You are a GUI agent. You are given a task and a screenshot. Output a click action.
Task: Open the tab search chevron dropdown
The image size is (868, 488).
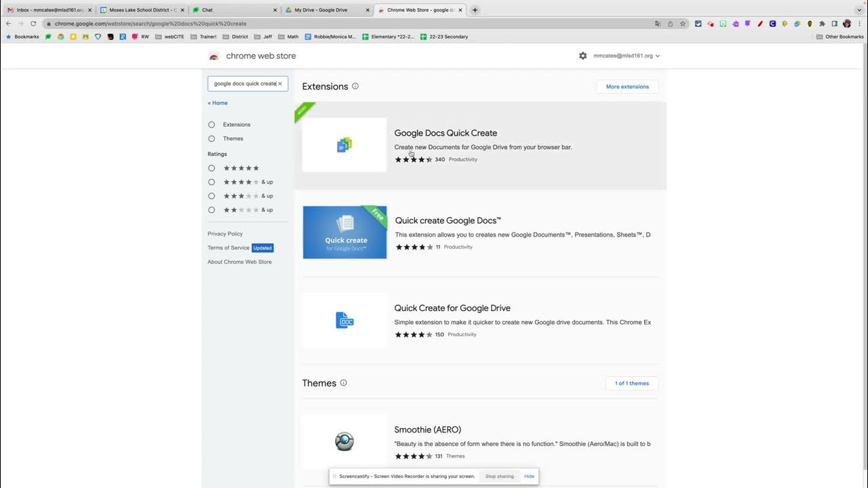point(859,10)
